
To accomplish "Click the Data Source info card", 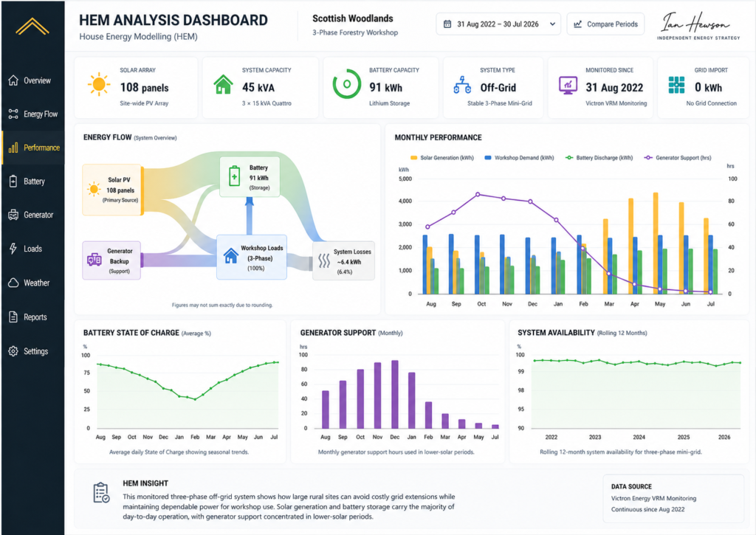I will coord(673,498).
